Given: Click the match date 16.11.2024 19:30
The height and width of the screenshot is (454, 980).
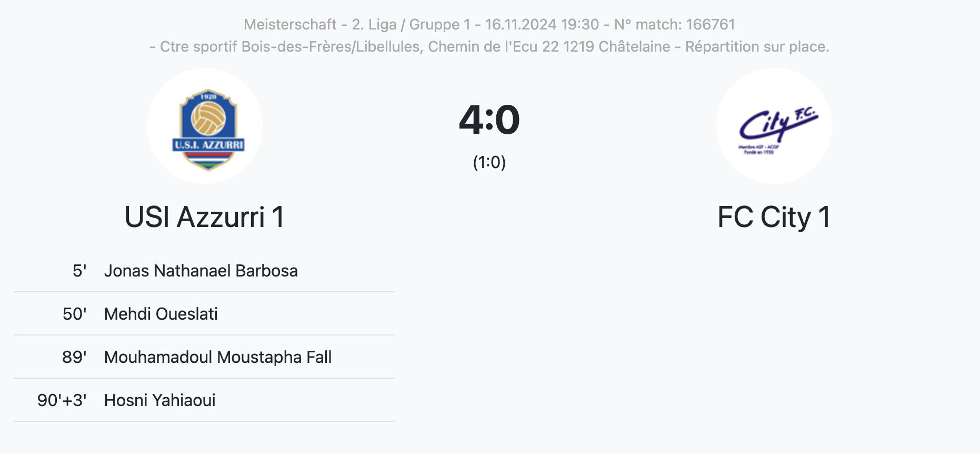Looking at the screenshot, I should pos(542,24).
